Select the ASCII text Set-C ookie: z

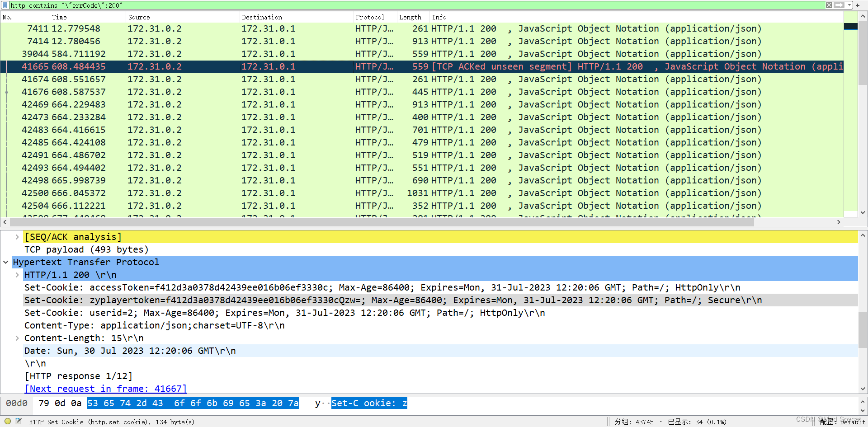click(x=369, y=403)
